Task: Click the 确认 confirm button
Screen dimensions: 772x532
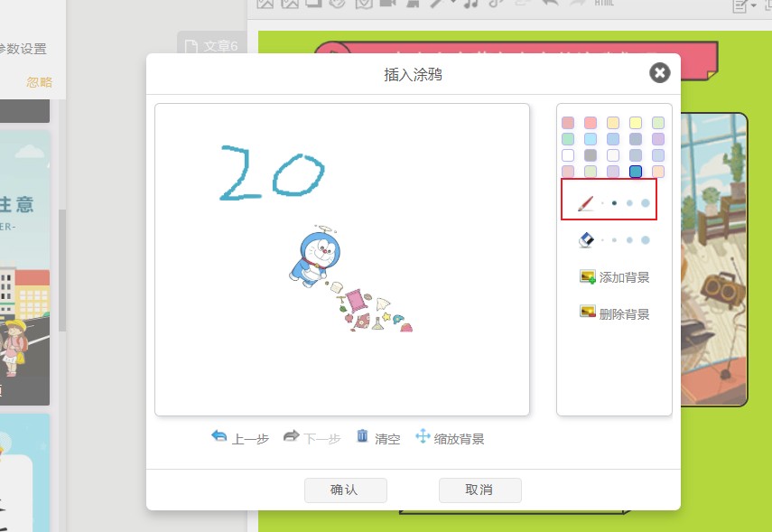Action: pos(345,490)
